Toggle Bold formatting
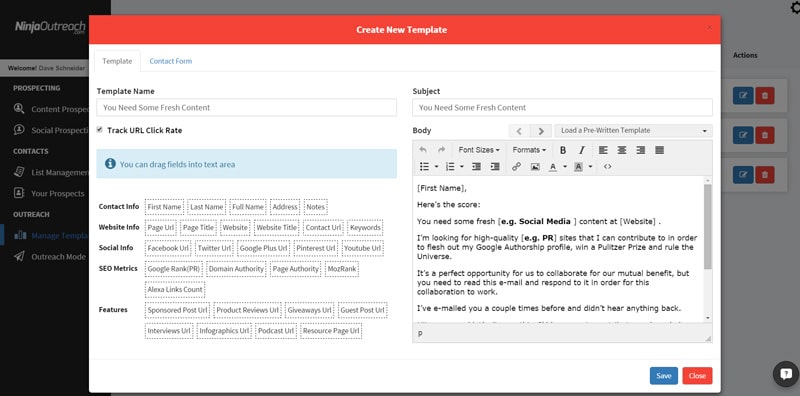This screenshot has height=396, width=800. point(563,150)
